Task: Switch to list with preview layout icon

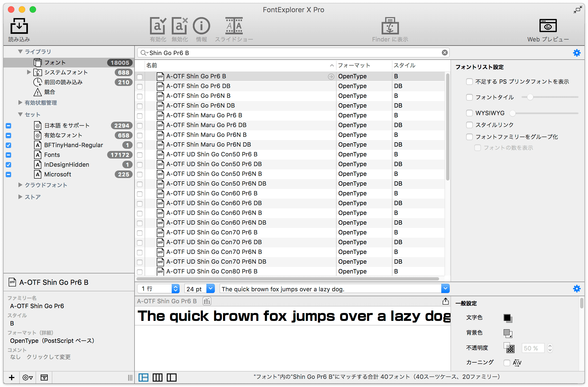Action: click(143, 377)
